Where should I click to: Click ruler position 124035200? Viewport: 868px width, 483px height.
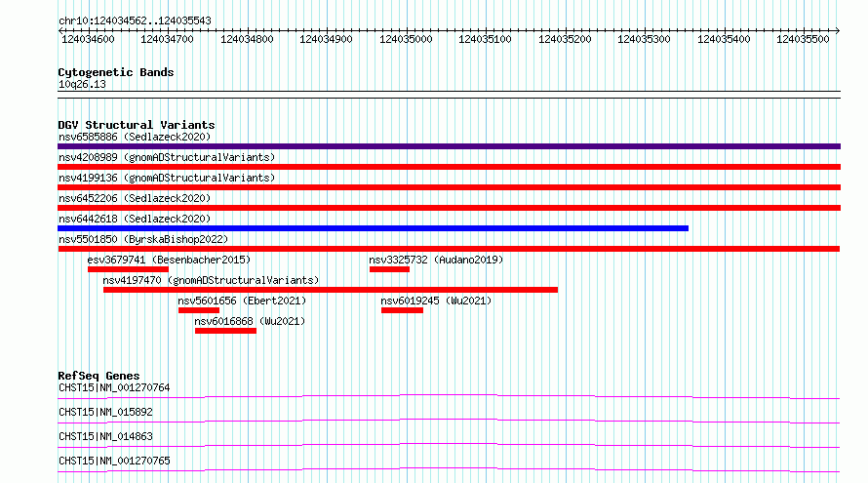[565, 39]
